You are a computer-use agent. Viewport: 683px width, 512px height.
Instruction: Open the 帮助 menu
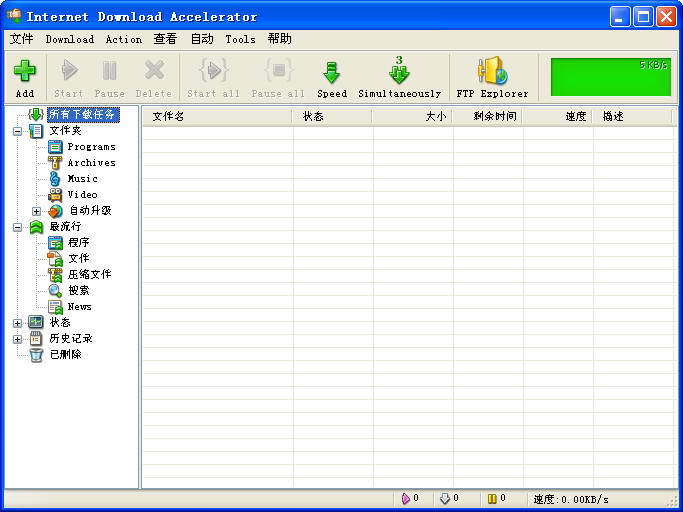click(x=280, y=39)
